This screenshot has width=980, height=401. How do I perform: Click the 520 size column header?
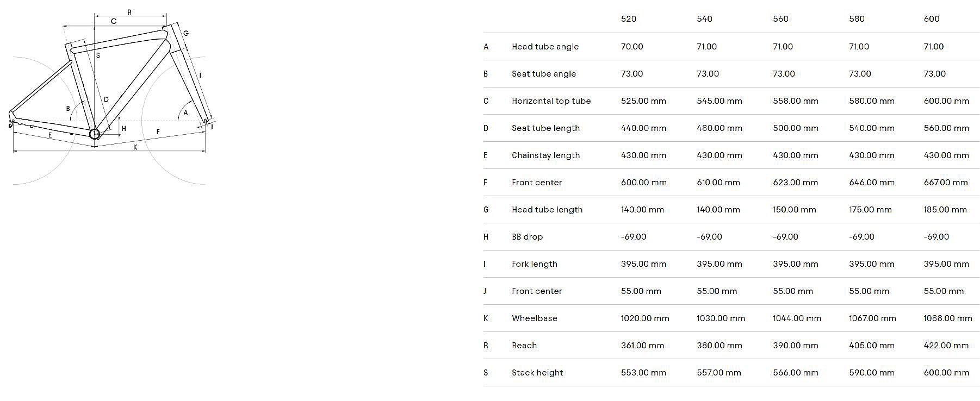coord(628,19)
